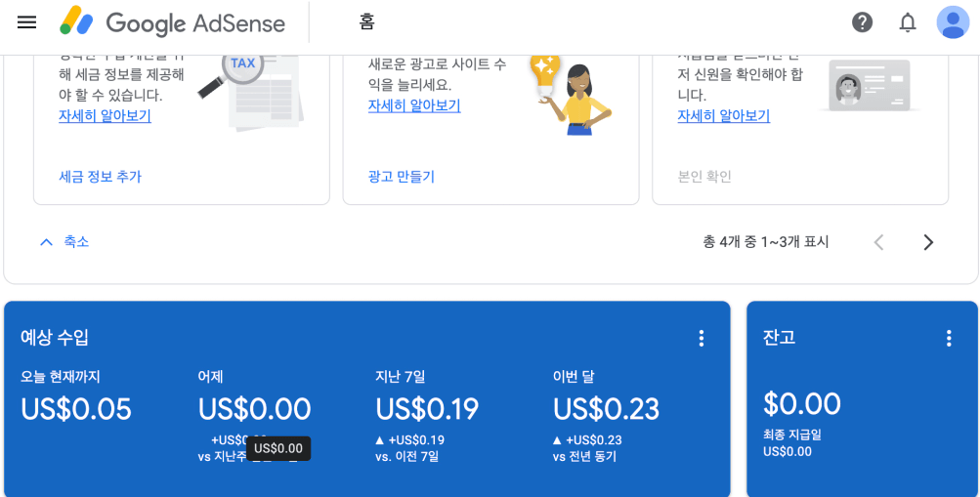Collapse the cards section with 축소
This screenshot has height=497, width=980.
[64, 241]
